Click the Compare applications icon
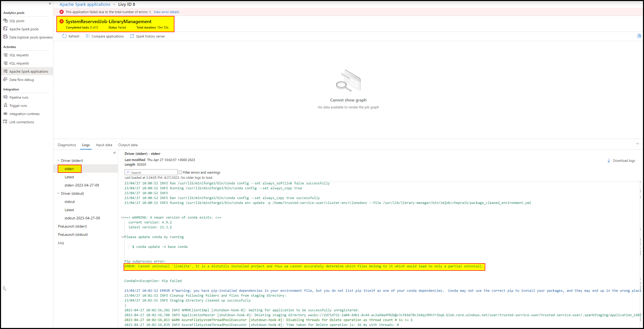The width and height of the screenshot is (644, 329). (x=88, y=36)
